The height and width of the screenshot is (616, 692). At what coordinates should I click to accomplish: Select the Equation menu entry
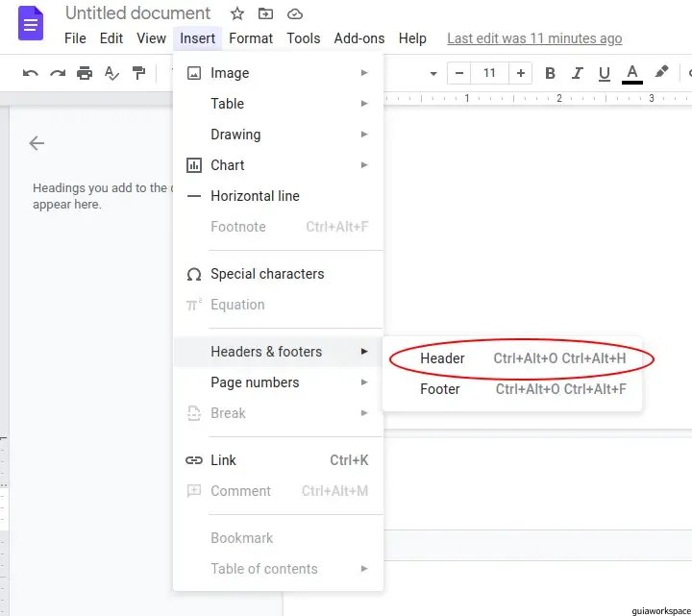point(278,305)
